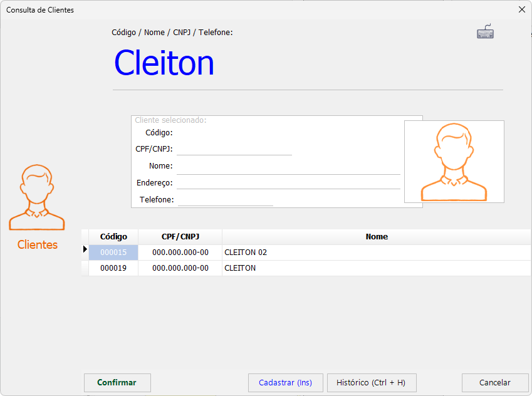Screen dimensions: 532x396
Task: Select the row indicator arrow for 000015
Action: click(x=85, y=250)
